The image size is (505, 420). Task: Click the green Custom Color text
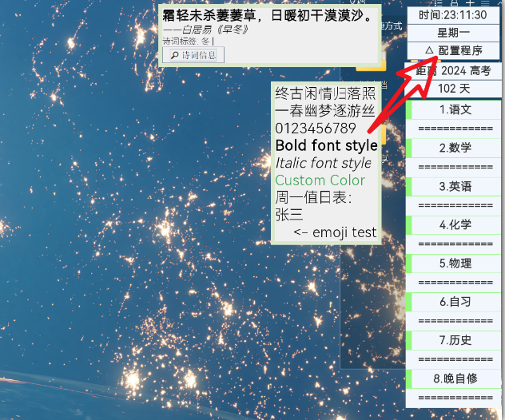(x=320, y=180)
